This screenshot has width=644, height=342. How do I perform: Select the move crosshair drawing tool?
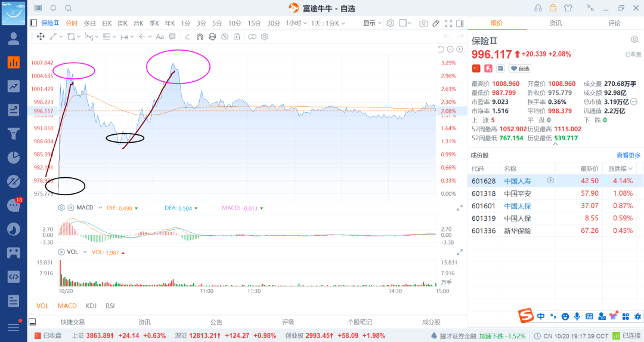(41, 36)
